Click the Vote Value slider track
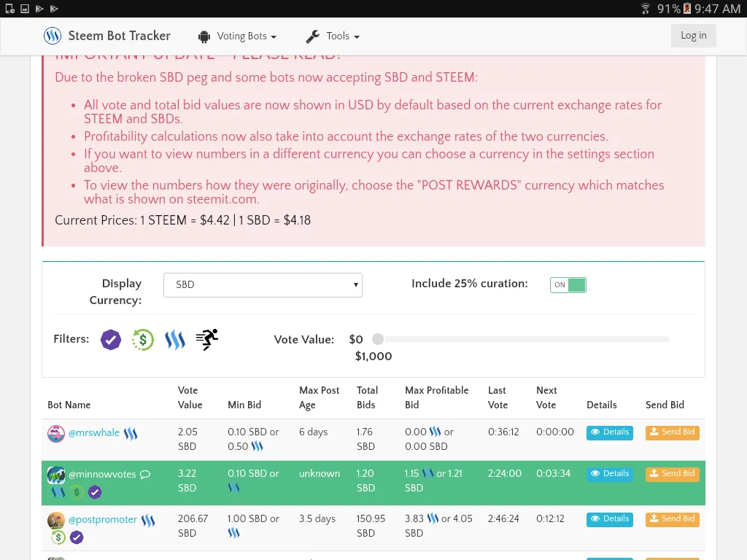The height and width of the screenshot is (560, 747). click(x=527, y=339)
